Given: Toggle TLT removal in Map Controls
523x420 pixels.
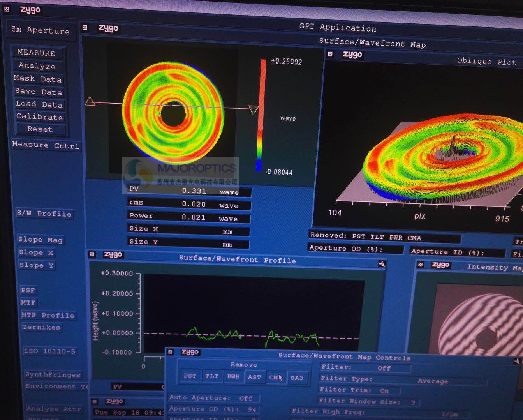Looking at the screenshot, I should 211,376.
